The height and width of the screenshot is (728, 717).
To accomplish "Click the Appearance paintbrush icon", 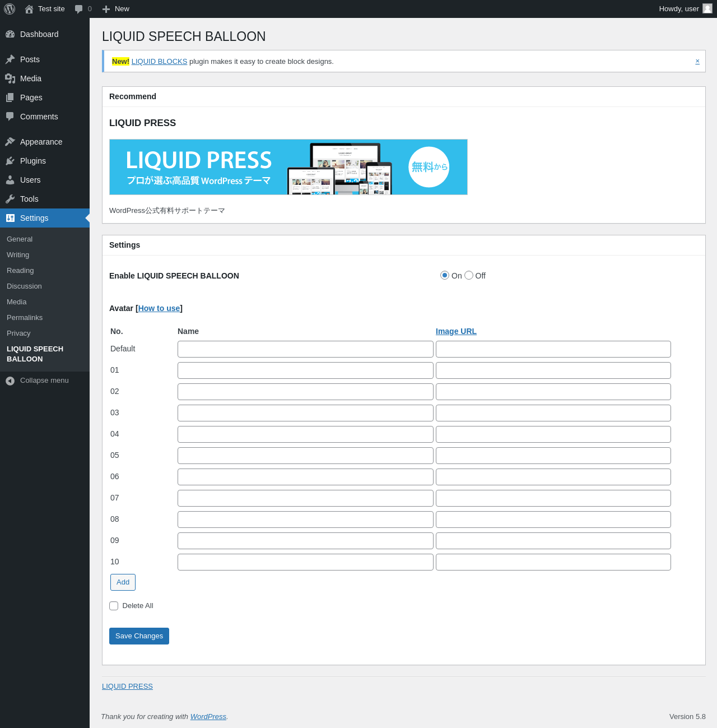I will 10,142.
